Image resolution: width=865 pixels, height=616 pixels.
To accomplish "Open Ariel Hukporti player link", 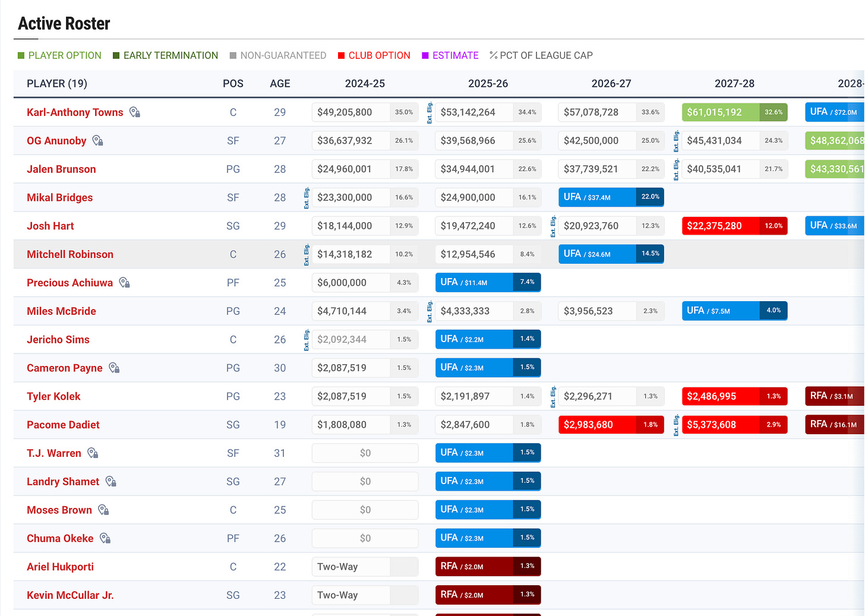I will pos(60,567).
